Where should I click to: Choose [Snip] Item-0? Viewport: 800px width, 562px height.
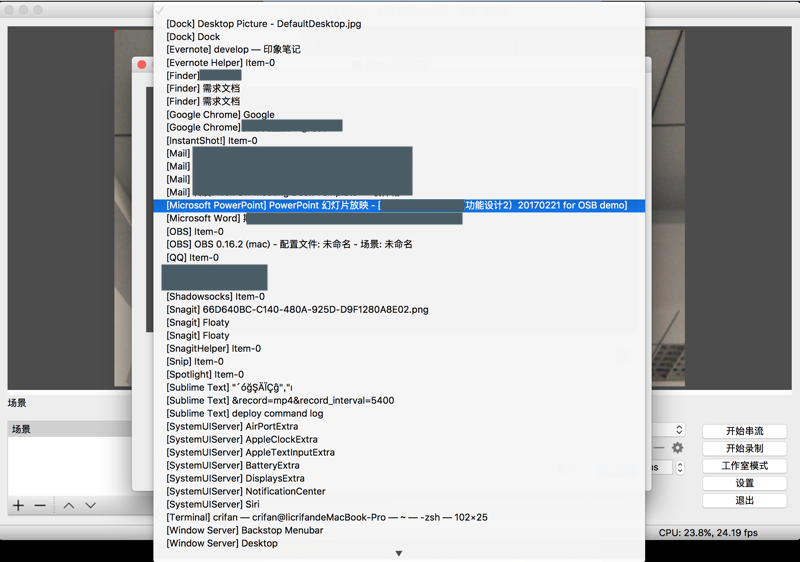399,362
